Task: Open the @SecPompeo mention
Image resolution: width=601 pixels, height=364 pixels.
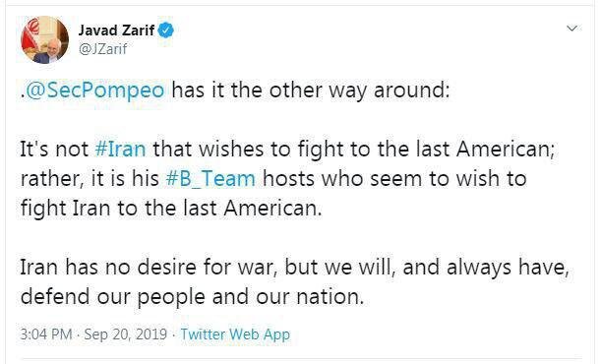Action: click(x=94, y=91)
